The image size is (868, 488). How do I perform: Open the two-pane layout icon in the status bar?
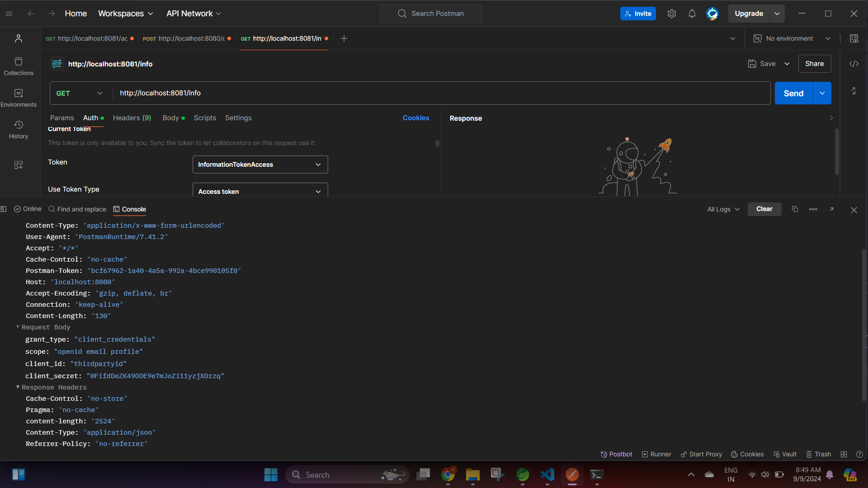pos(844,454)
